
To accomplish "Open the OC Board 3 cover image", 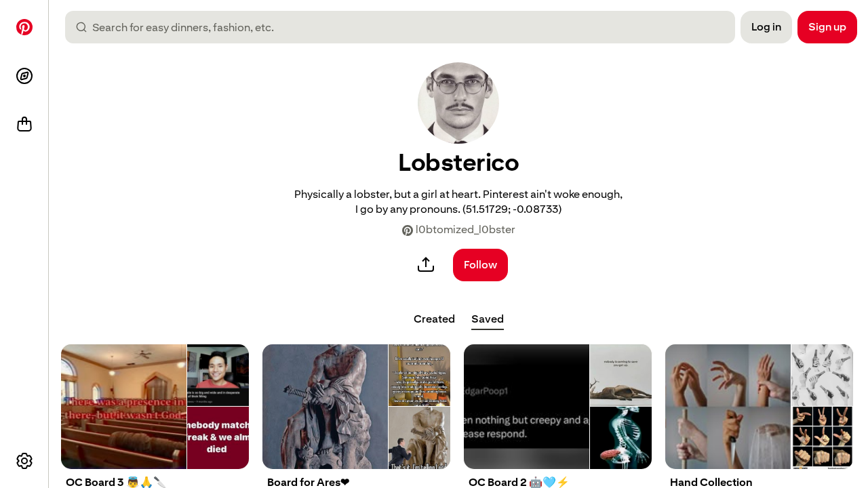I will (155, 407).
